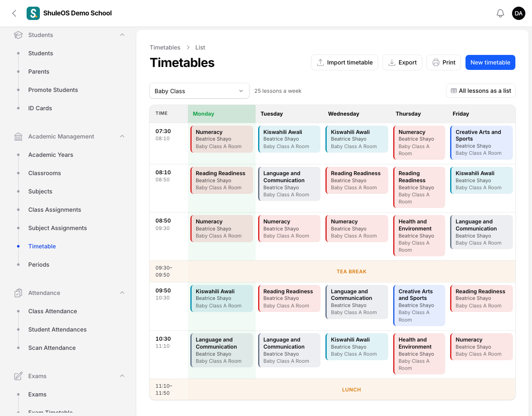Open Monday 07:30 Numeracy lesson
This screenshot has height=416, width=532.
222,139
